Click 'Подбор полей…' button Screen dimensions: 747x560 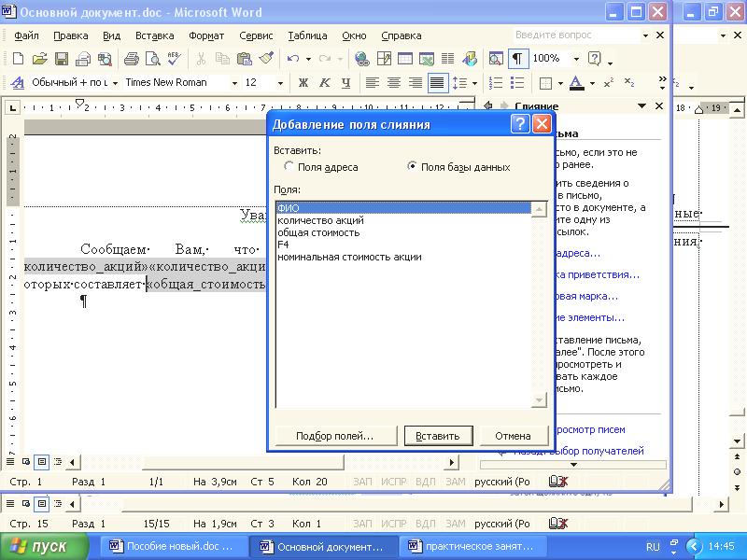pyautogui.click(x=336, y=436)
